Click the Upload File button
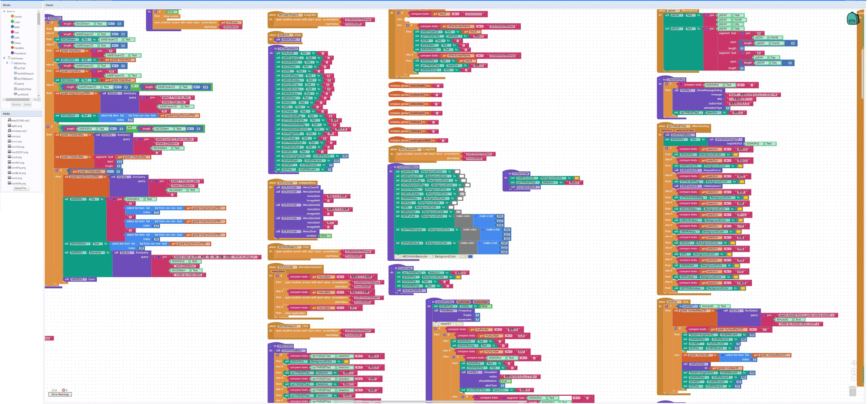This screenshot has height=404, width=868. tap(20, 188)
